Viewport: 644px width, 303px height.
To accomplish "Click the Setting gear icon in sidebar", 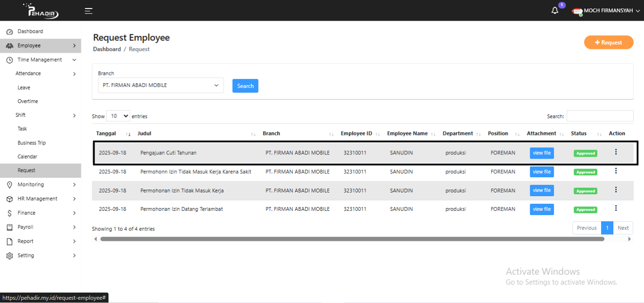I will (x=9, y=255).
